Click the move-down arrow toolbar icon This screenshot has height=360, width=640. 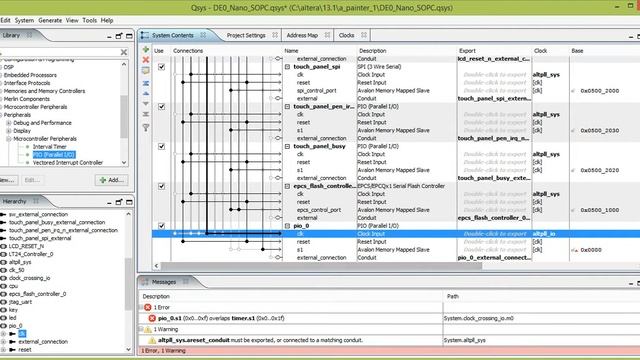146,104
